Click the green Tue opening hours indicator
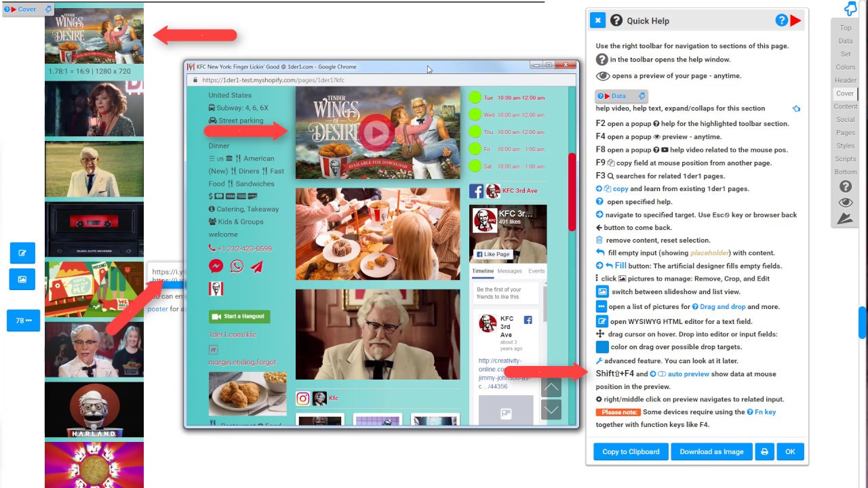The image size is (868, 488). tap(475, 98)
